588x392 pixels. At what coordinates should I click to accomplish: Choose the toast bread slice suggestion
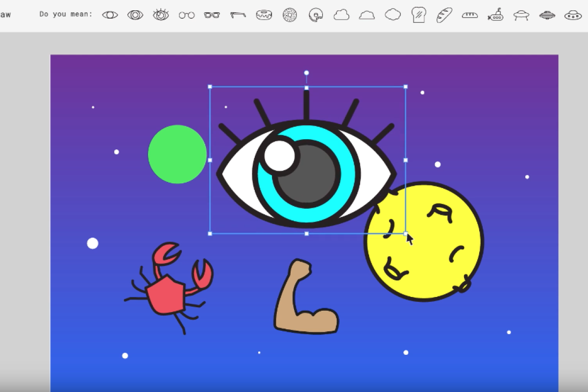[418, 15]
